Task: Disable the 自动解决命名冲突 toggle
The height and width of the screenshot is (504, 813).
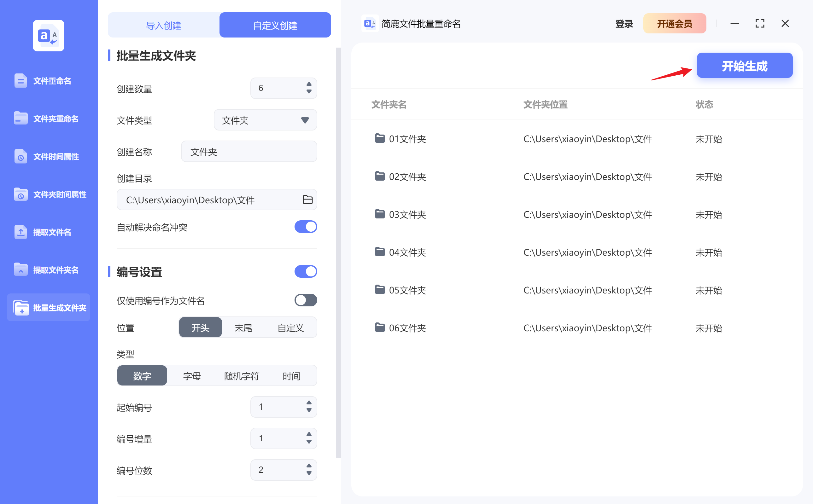Action: click(305, 227)
